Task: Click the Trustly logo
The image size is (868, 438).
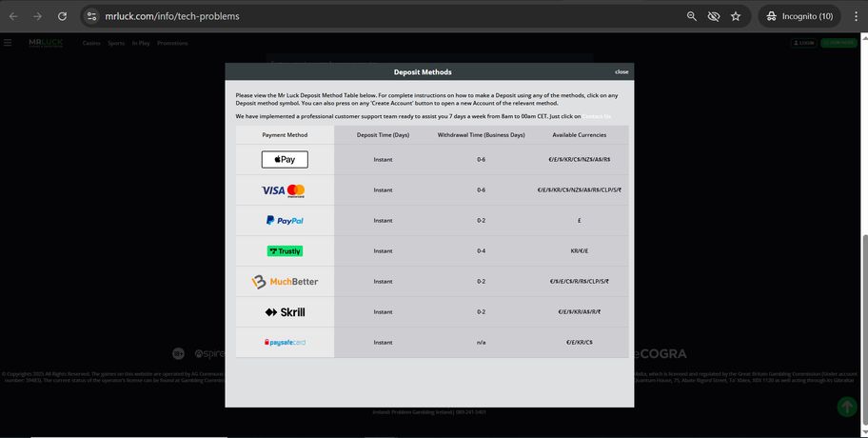Action: pyautogui.click(x=285, y=250)
